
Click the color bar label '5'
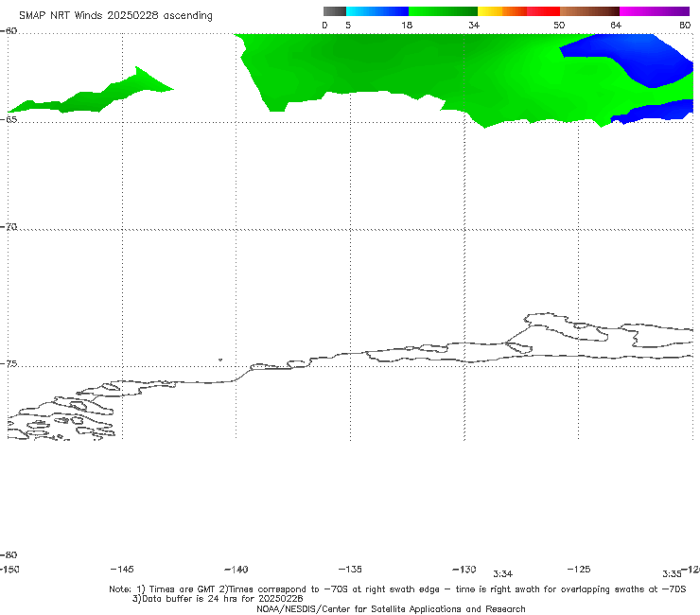[348, 25]
